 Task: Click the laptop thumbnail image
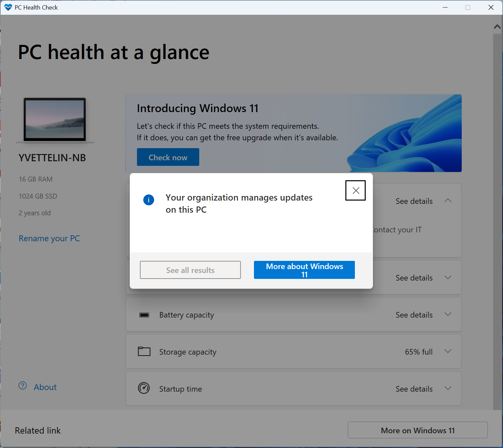coord(55,120)
